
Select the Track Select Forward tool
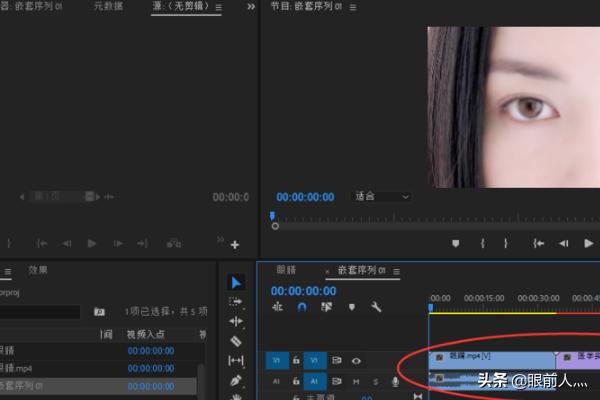pos(236,302)
